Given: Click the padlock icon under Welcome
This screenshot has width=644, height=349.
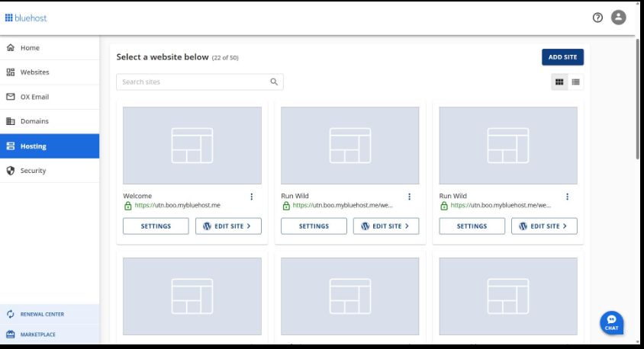Looking at the screenshot, I should coord(127,206).
